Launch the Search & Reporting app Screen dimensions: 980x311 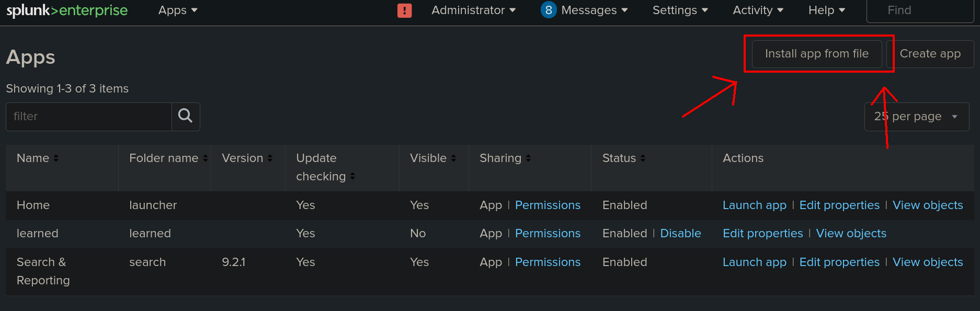point(754,262)
